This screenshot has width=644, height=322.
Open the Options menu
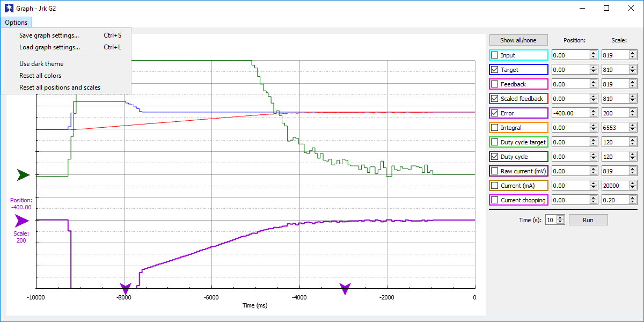[x=16, y=23]
